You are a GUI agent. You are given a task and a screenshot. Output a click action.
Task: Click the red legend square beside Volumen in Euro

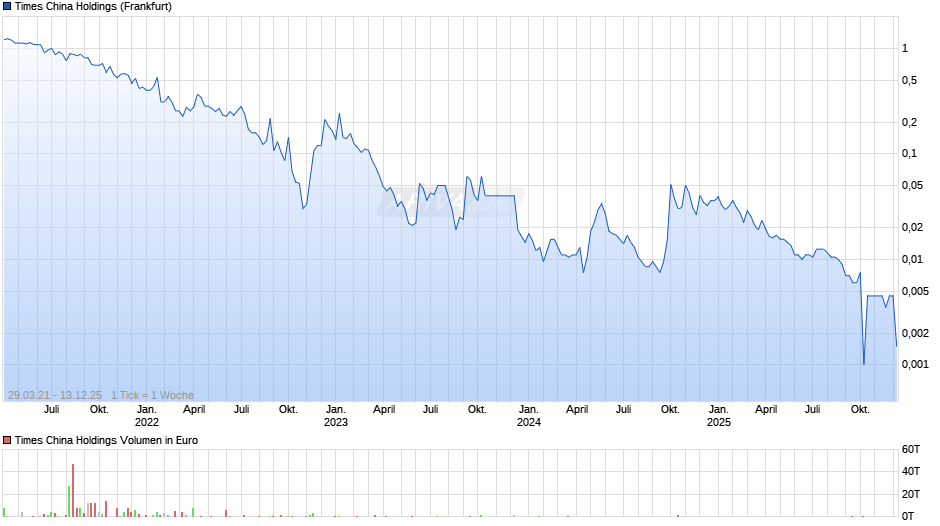pos(7,440)
